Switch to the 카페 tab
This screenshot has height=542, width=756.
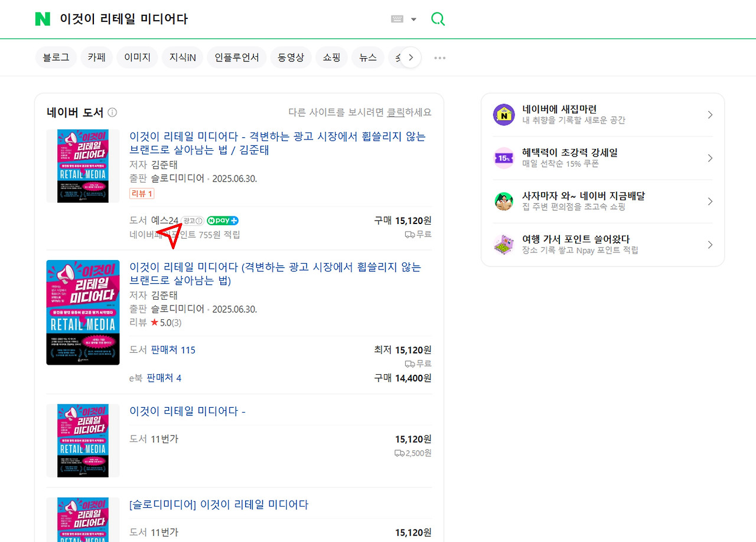coord(96,57)
